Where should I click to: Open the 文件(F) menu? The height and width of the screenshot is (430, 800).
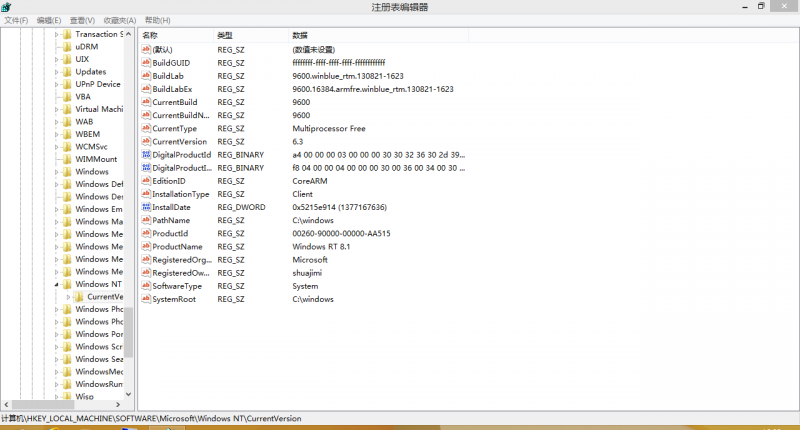point(16,20)
